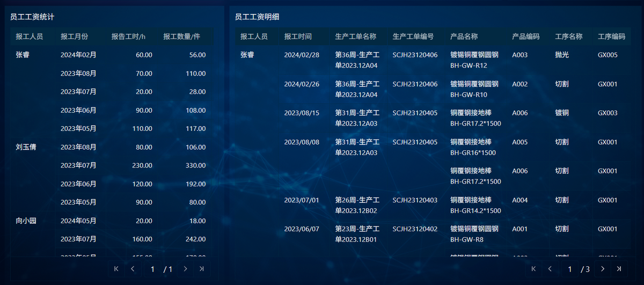The height and width of the screenshot is (285, 644).
Task: Click page number field in salary details pager
Action: click(x=570, y=269)
